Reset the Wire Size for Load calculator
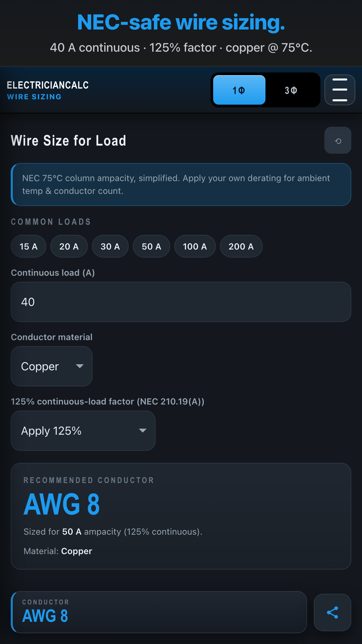The width and height of the screenshot is (362, 644). (x=338, y=140)
